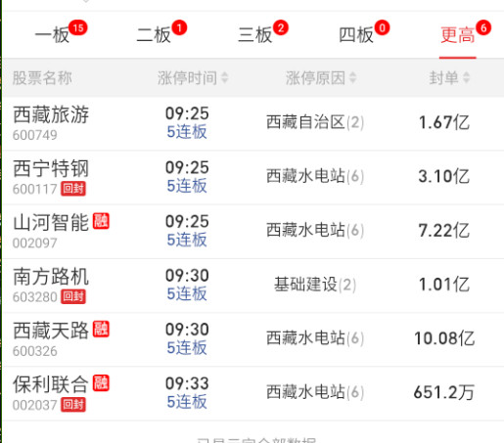This screenshot has height=443, width=504.
Task: Click the red 0 badge on 四板
Action: (382, 28)
